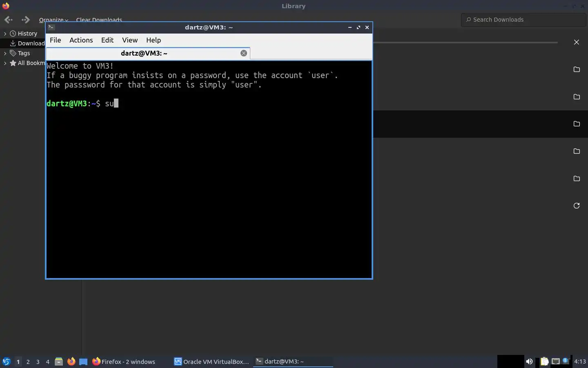The width and height of the screenshot is (588, 368).
Task: Open the application launcher in the taskbar
Action: [7, 361]
